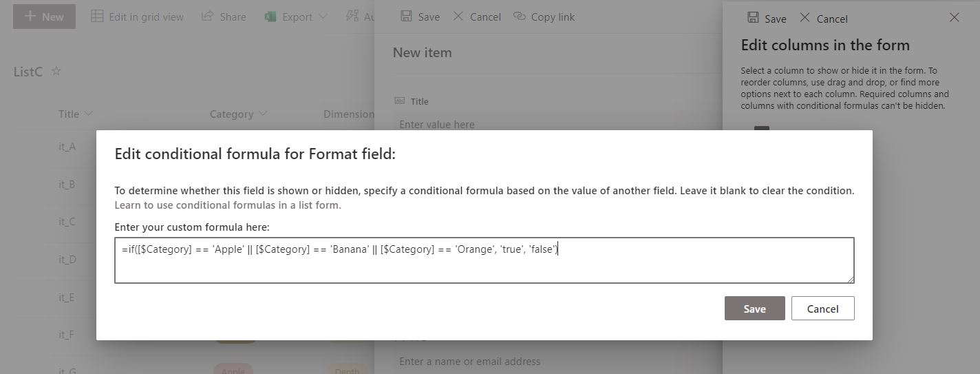Cancel the conditional formula dialog

coord(822,309)
